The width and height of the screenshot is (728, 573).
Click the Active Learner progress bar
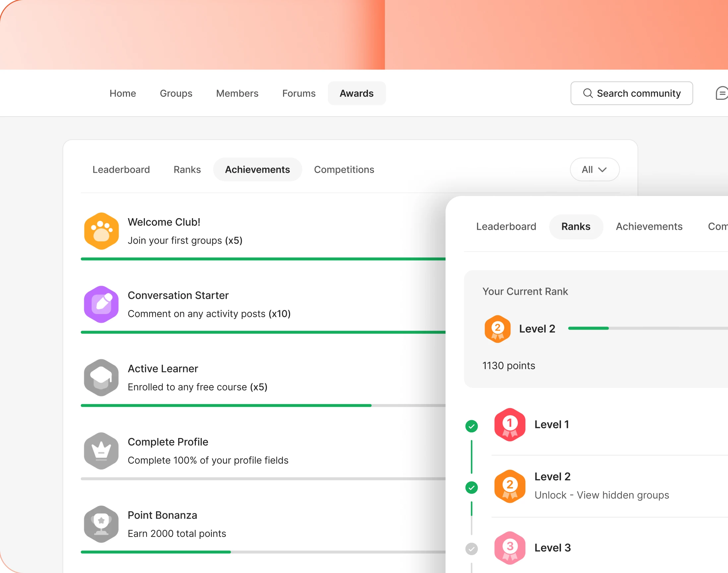[x=263, y=405]
